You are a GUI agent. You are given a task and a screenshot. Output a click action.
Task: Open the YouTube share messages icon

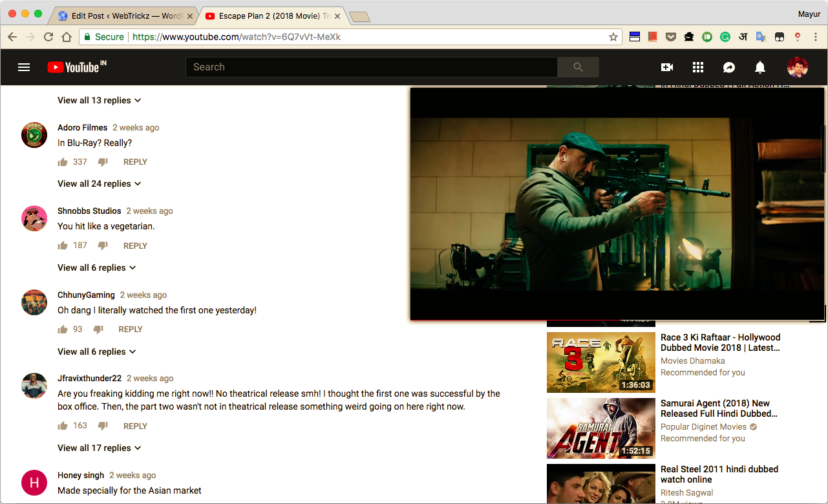729,67
